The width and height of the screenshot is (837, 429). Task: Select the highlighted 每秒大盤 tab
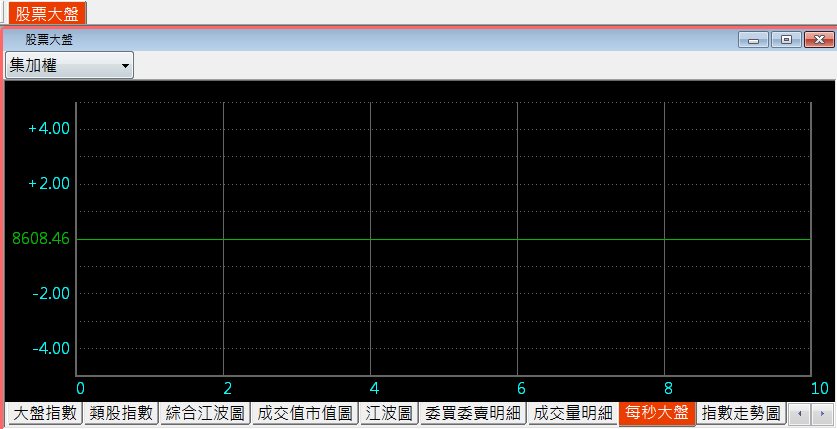655,413
